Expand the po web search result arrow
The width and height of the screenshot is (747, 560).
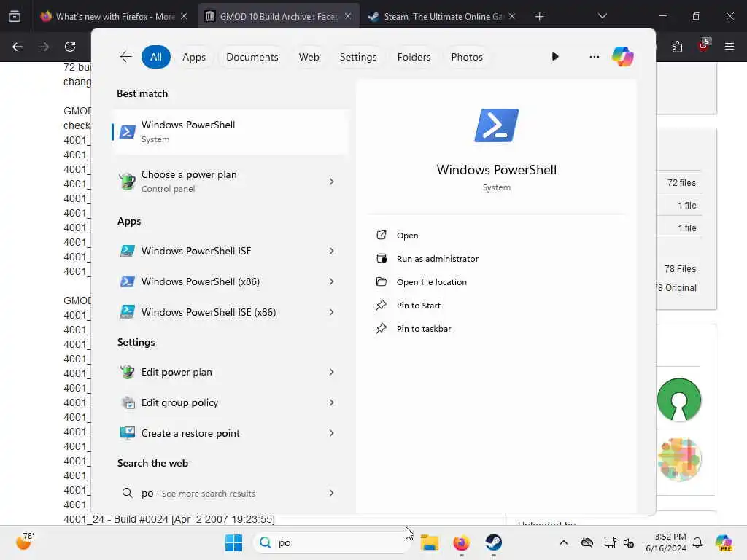click(x=332, y=493)
